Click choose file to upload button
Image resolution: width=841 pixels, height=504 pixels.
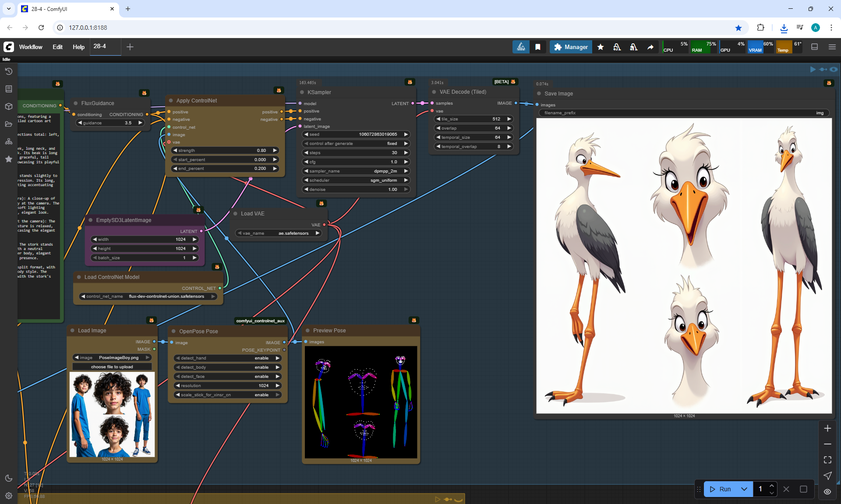click(x=112, y=367)
